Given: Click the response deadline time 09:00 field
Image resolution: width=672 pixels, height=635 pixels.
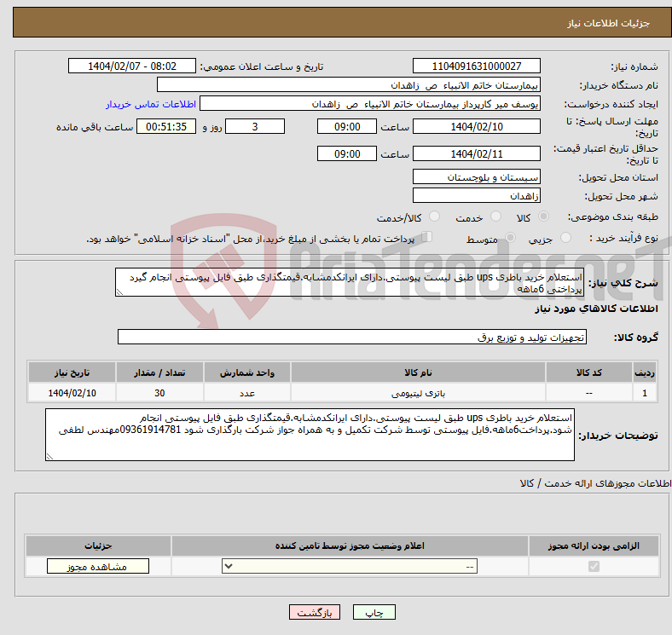Looking at the screenshot, I should click(x=347, y=126).
